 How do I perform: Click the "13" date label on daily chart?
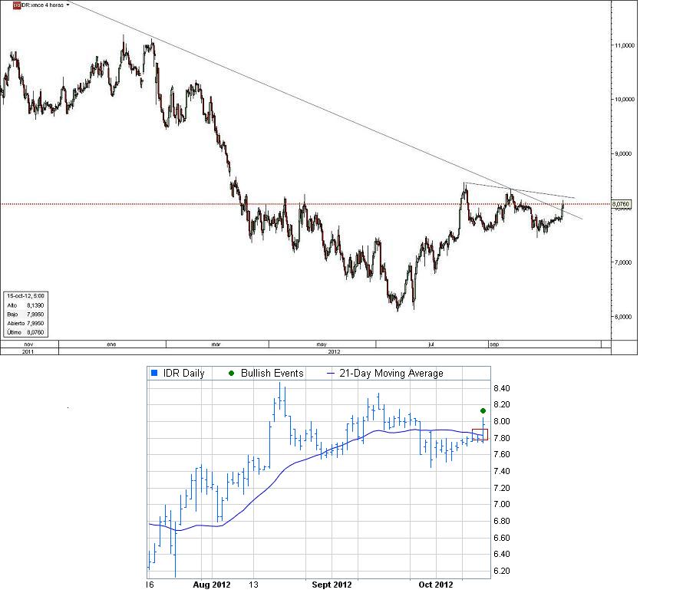pos(253,585)
